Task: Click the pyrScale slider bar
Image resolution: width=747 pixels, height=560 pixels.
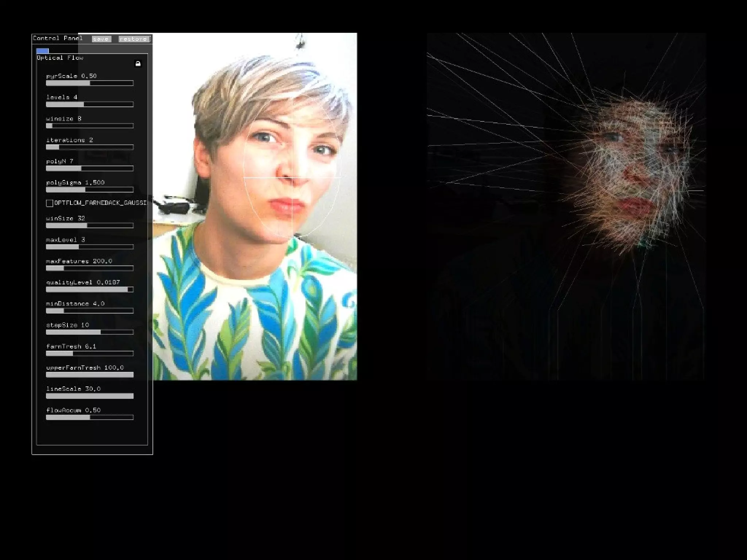Action: tap(89, 83)
